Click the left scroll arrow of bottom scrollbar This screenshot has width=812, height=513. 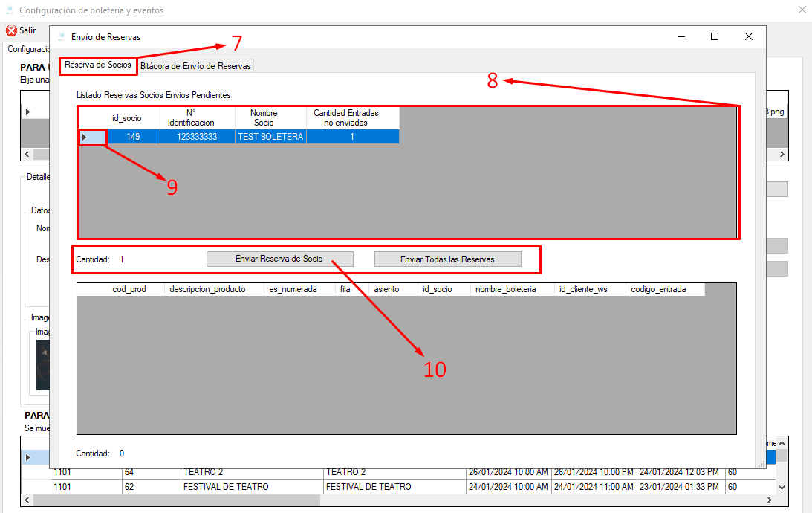click(x=27, y=500)
